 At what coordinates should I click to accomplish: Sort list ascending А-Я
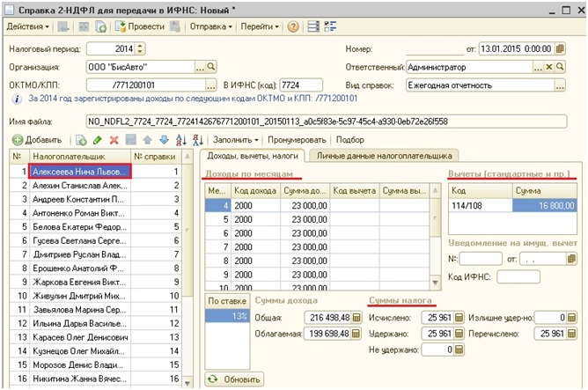181,140
